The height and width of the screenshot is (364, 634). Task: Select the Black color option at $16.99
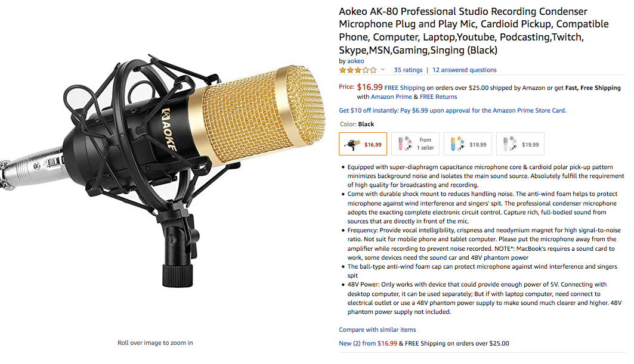click(363, 144)
